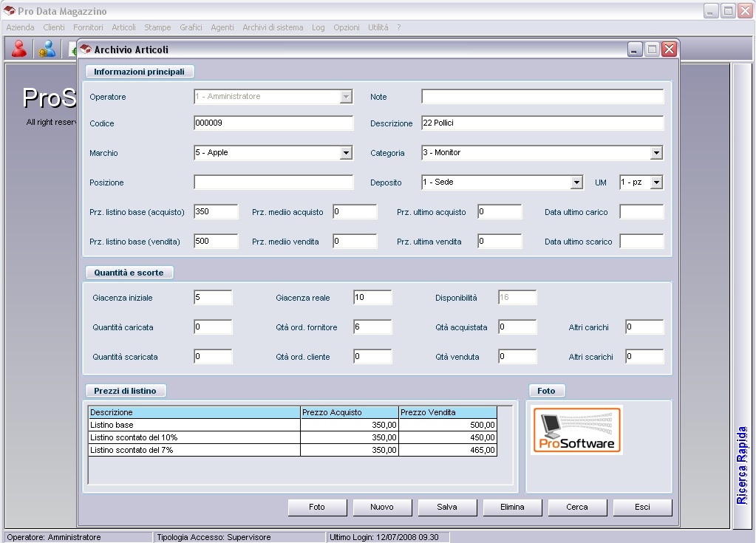Open the Marchio dropdown showing 5 - Apple
Image resolution: width=756 pixels, height=543 pixels.
coord(344,153)
